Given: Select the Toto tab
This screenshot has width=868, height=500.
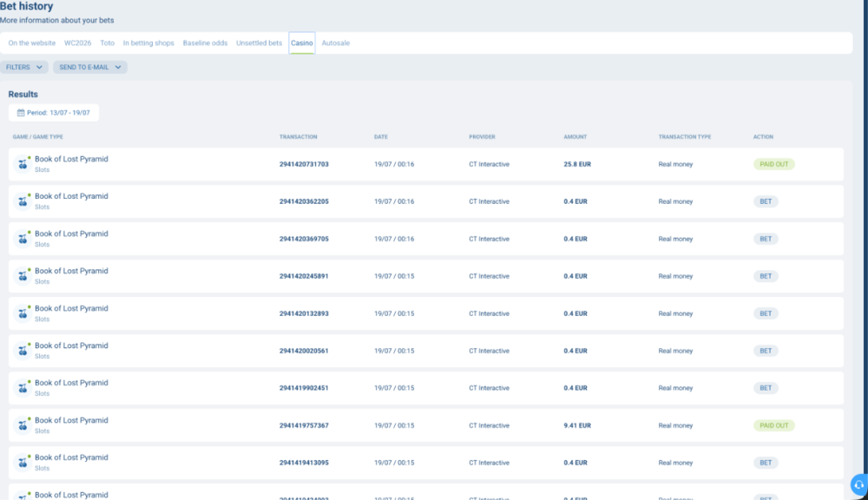Looking at the screenshot, I should coord(108,43).
